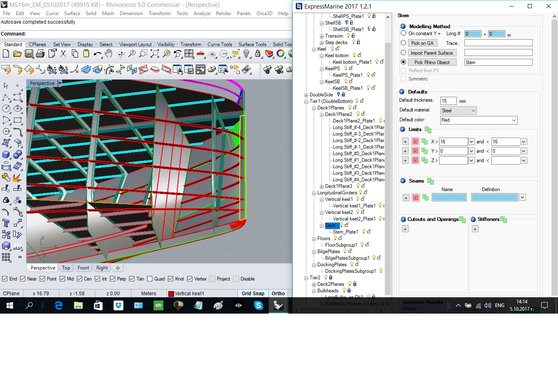Click the Import Parent Surface button

tap(432, 53)
